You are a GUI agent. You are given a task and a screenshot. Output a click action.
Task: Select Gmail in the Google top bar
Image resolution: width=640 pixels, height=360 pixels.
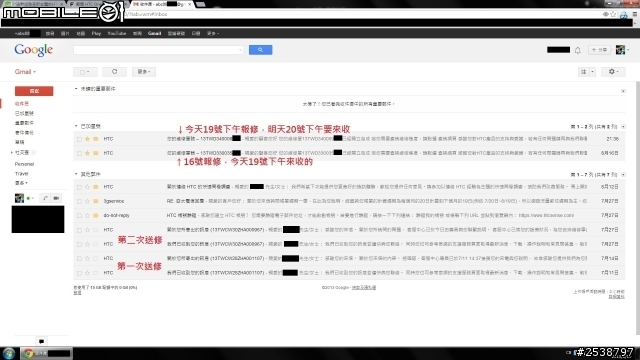pos(154,33)
